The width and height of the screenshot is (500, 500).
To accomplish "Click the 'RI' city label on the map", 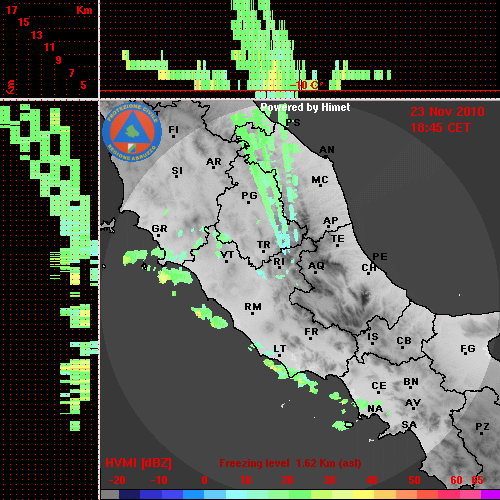I will 279,262.
